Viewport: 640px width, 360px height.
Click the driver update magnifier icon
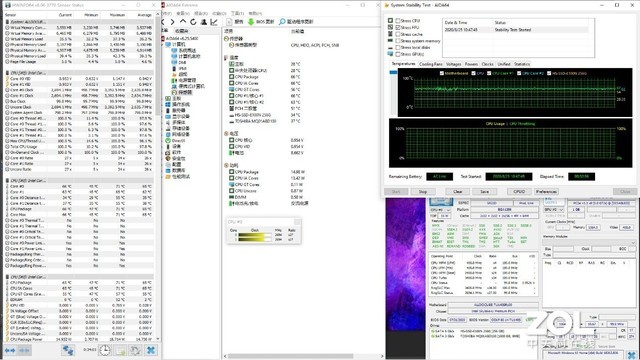pyautogui.click(x=282, y=22)
